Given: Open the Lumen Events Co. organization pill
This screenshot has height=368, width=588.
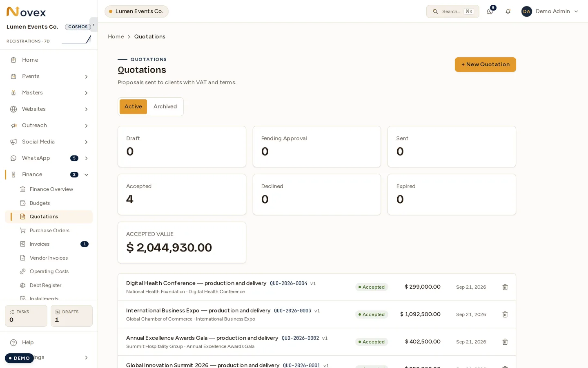Looking at the screenshot, I should click(x=136, y=11).
